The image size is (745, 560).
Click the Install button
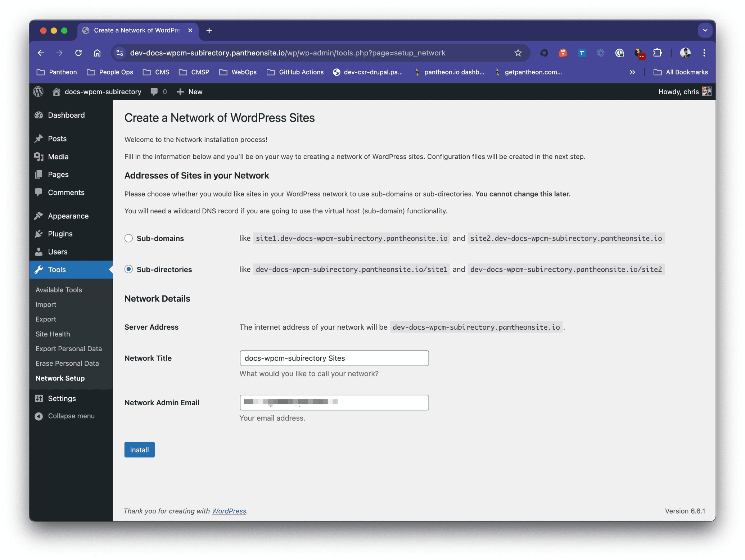[139, 450]
